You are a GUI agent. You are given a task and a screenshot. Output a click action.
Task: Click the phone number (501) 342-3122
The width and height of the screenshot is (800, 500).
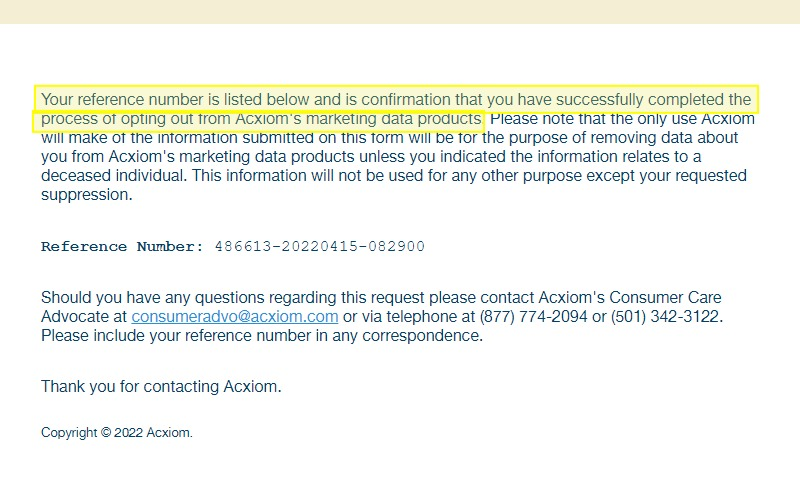click(x=665, y=317)
